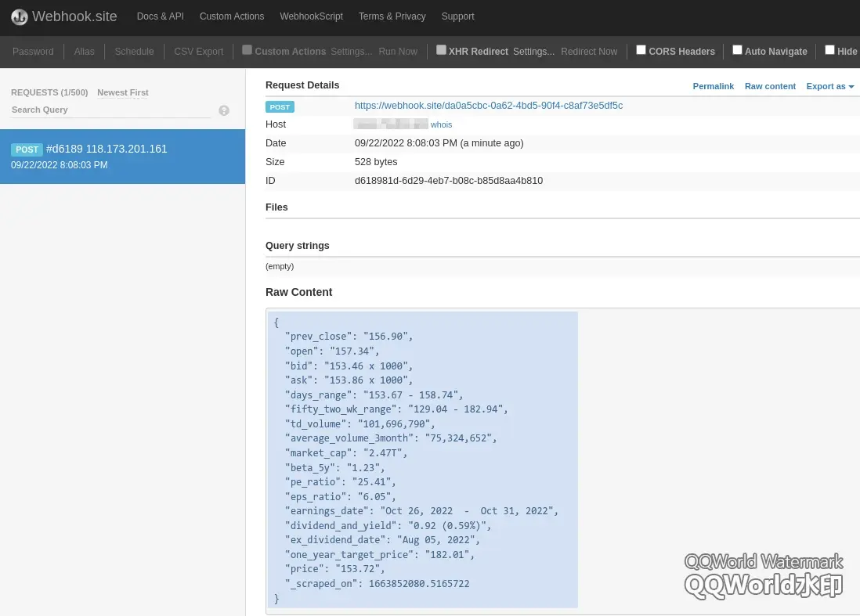This screenshot has width=860, height=616.
Task: Click the "_scraped_on" timestamp line
Action: coord(377,584)
